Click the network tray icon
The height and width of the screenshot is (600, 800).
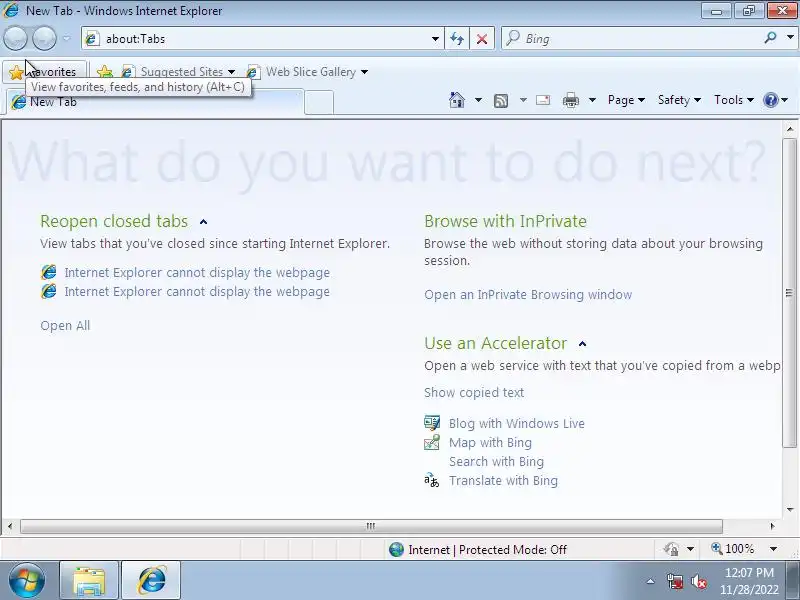click(x=674, y=581)
